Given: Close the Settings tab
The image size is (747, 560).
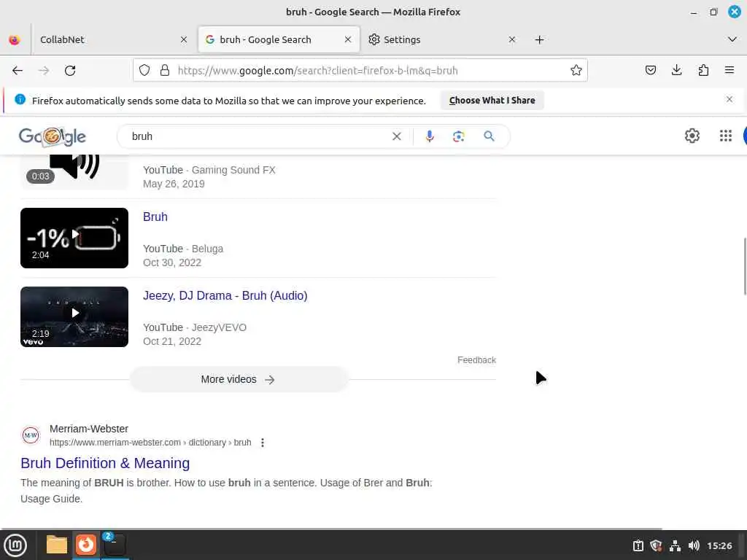Looking at the screenshot, I should pyautogui.click(x=512, y=39).
